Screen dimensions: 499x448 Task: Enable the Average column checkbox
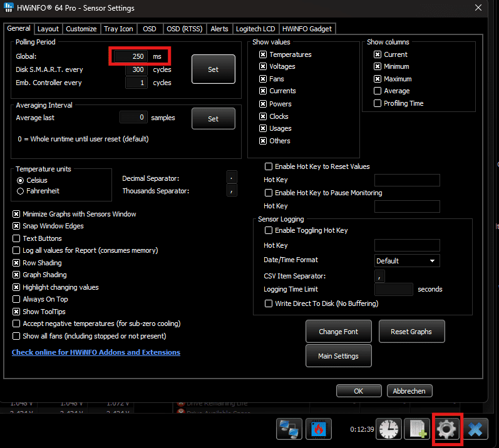coord(378,91)
